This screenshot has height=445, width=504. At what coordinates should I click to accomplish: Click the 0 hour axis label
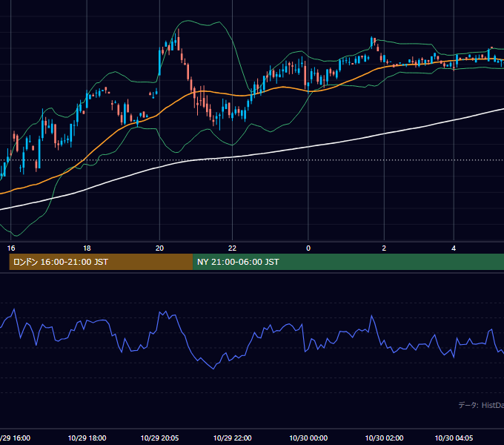point(308,248)
